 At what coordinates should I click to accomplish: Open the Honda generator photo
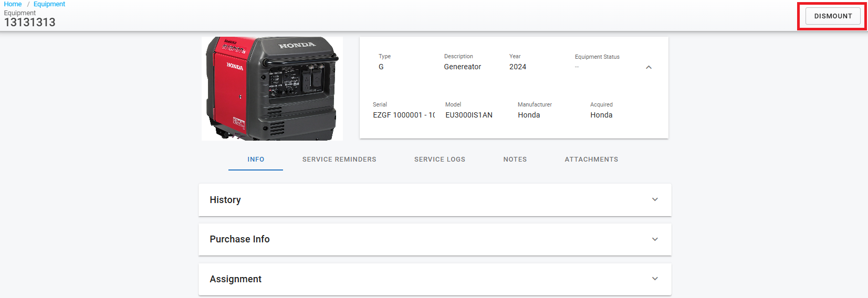tap(272, 88)
